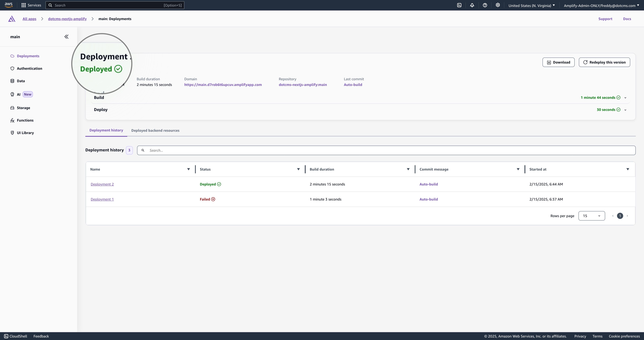
Task: Select Functions in the sidebar
Action: coord(25,120)
